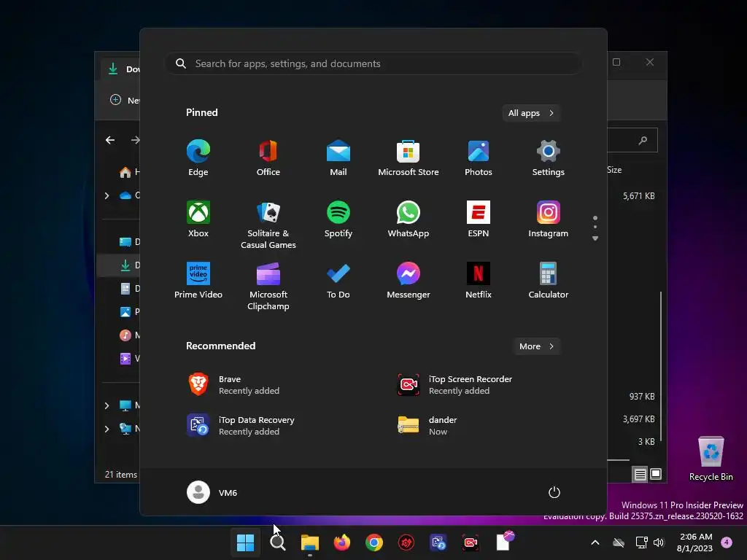This screenshot has height=560, width=747.
Task: Open the Mail app
Action: (x=338, y=158)
